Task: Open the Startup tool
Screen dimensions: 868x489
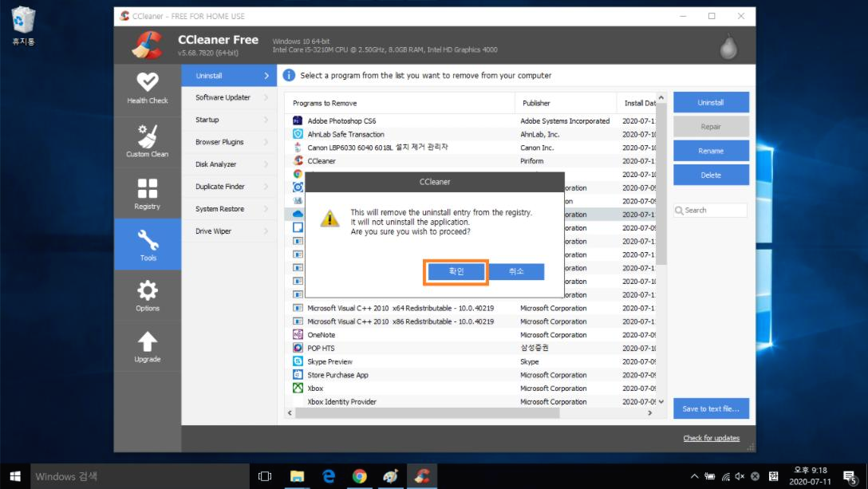Action: tap(229, 120)
